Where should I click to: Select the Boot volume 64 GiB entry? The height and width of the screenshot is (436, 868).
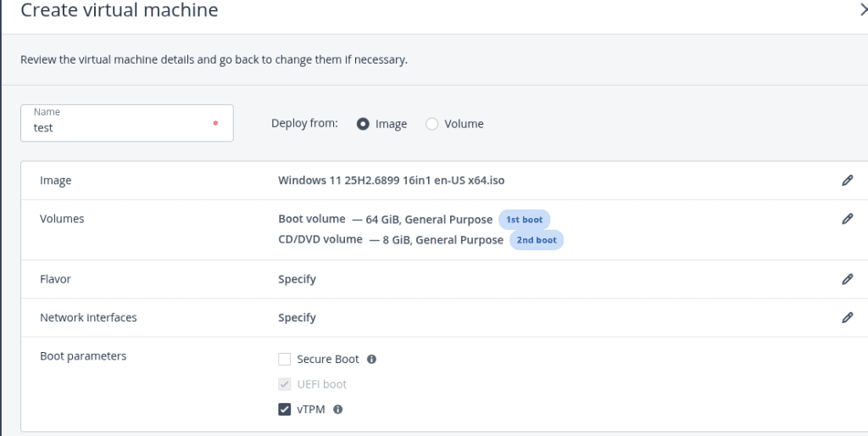coord(385,220)
